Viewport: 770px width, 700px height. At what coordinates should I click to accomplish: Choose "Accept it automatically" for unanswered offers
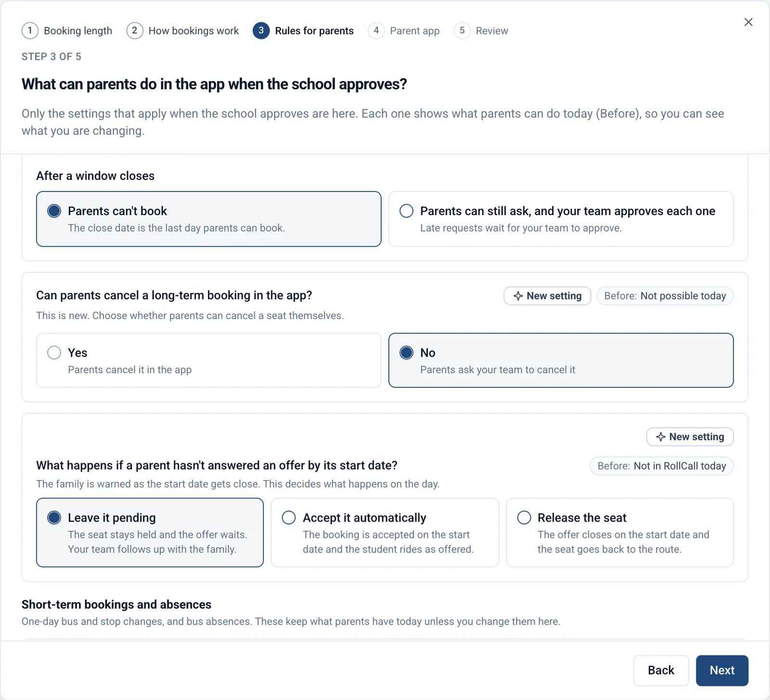click(x=385, y=533)
